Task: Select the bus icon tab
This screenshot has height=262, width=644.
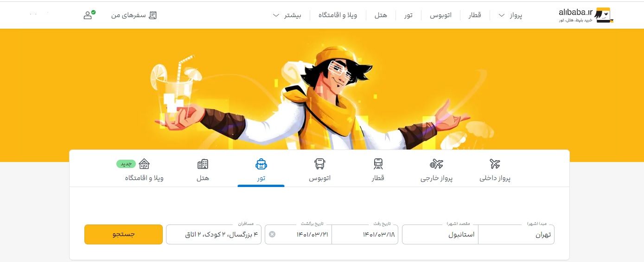Action: (x=319, y=164)
